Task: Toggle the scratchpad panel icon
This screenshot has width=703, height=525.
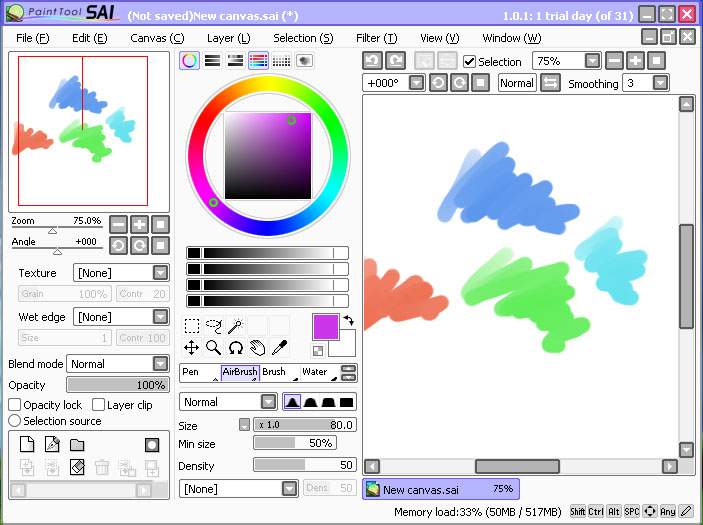Action: click(304, 61)
